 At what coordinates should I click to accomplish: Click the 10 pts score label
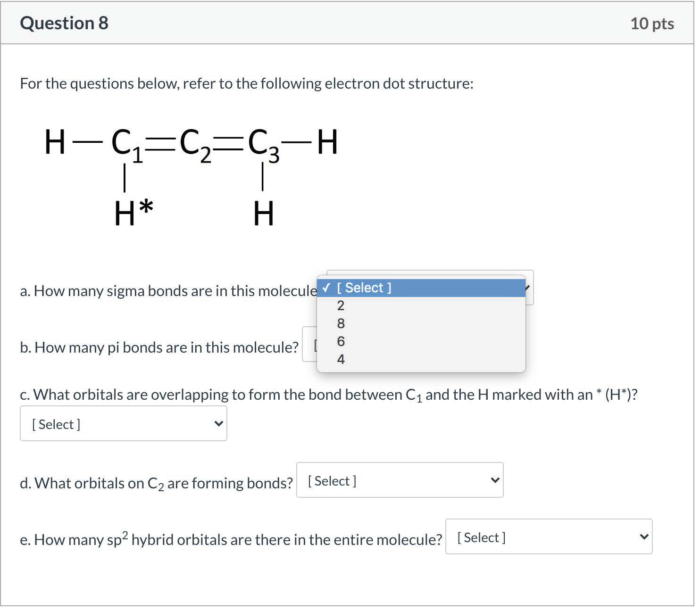click(x=651, y=24)
